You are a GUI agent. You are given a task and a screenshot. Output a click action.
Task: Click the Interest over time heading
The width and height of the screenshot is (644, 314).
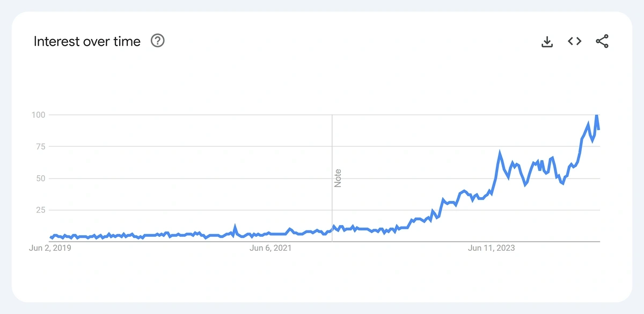tap(86, 41)
